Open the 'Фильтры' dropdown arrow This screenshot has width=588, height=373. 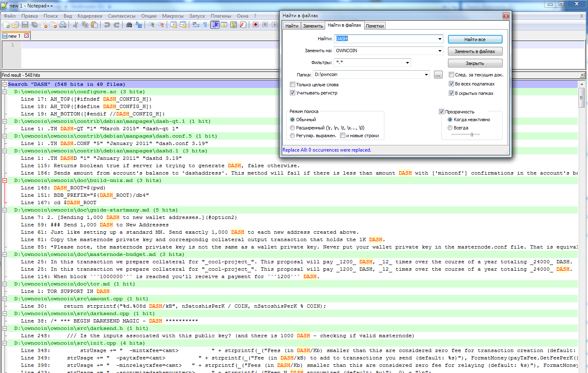pyautogui.click(x=407, y=62)
